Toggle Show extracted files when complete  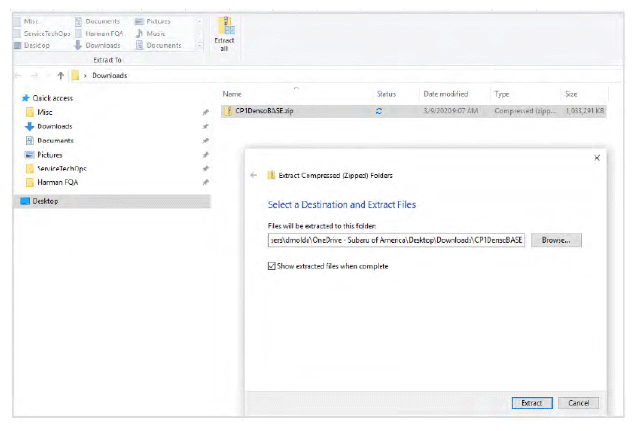tap(273, 266)
